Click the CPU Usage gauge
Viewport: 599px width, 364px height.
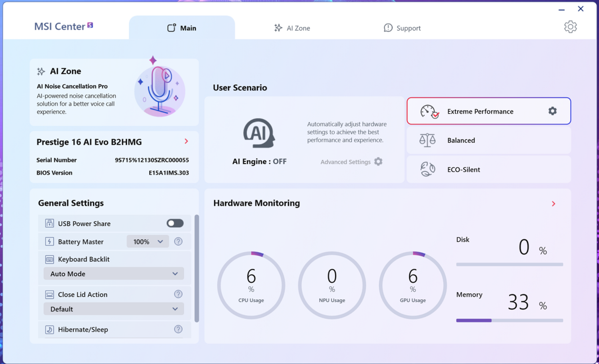pyautogui.click(x=251, y=285)
